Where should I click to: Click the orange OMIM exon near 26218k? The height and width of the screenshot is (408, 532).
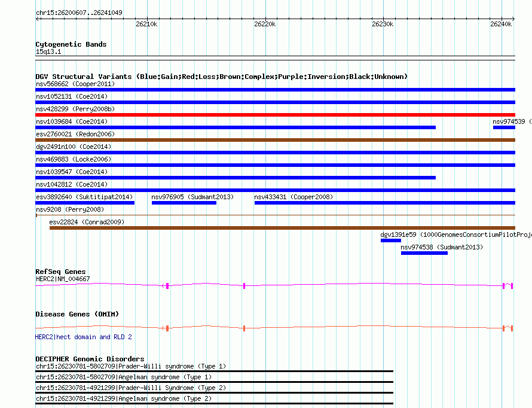(244, 328)
